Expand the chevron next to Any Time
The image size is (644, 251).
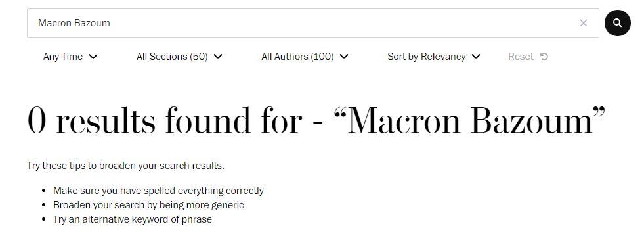[93, 57]
